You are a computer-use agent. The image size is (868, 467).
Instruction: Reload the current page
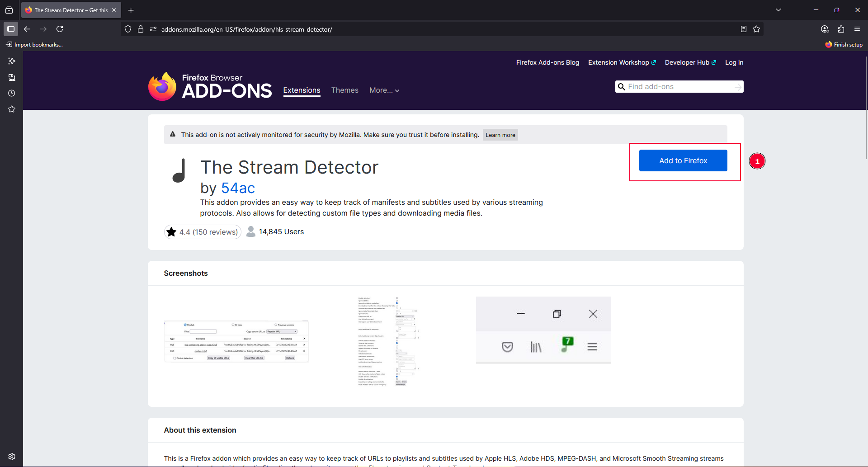[60, 29]
